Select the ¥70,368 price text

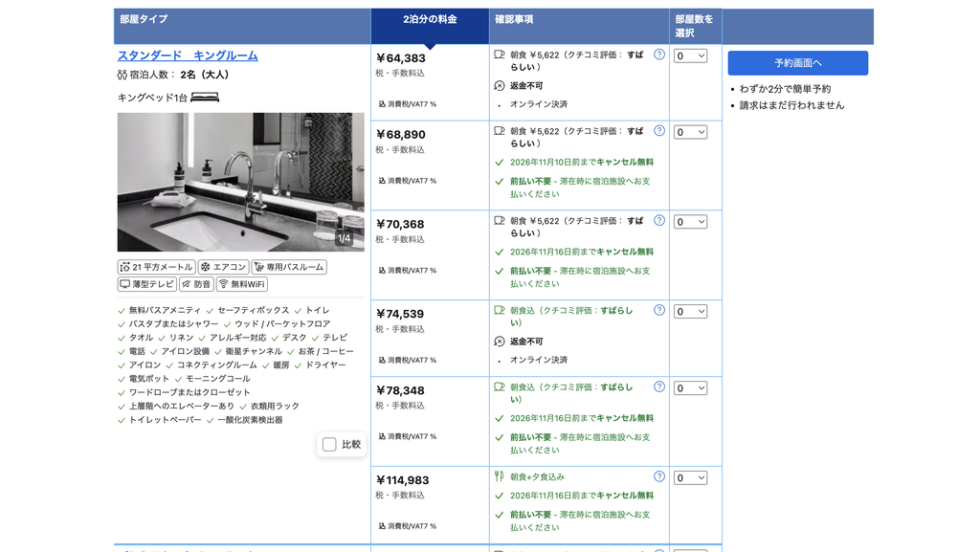400,225
